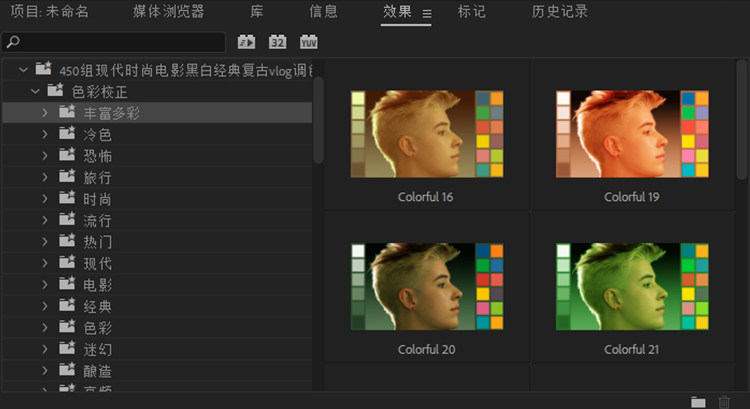
Task: Expand the 现代 folder chevron
Action: (44, 264)
